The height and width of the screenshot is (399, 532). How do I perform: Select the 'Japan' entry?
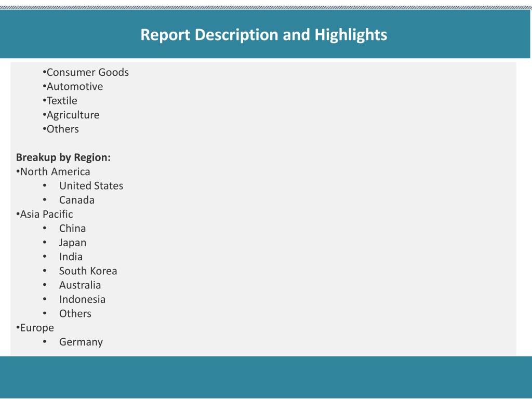tap(73, 243)
